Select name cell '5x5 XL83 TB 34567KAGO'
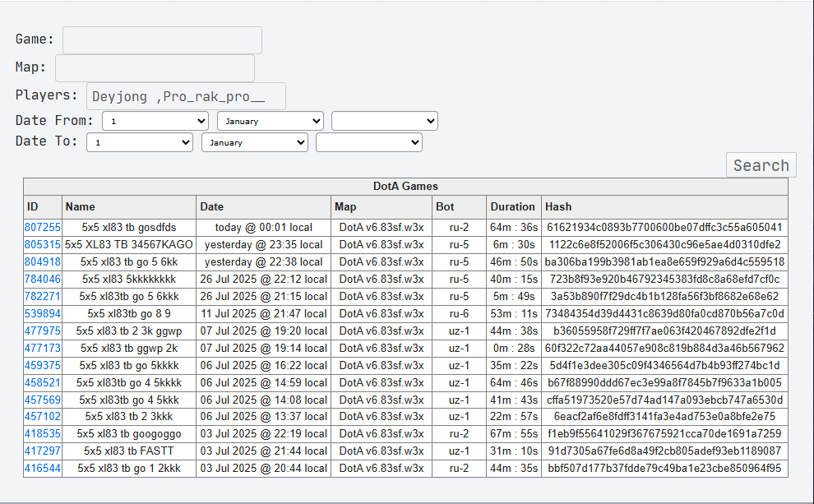814x504 pixels. coord(129,244)
